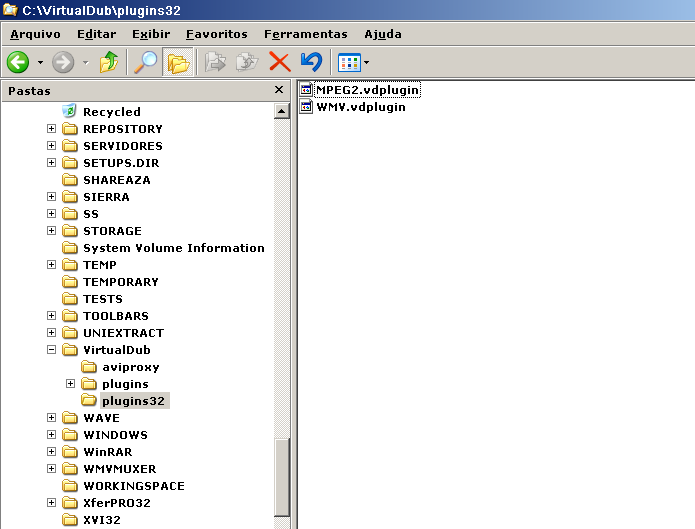Click the grey Forward arrow button
Viewport: 695px width, 529px height.
(x=63, y=62)
